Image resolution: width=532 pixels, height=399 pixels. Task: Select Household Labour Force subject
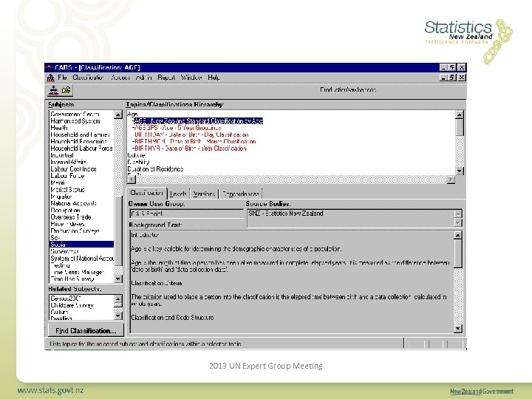(x=81, y=149)
